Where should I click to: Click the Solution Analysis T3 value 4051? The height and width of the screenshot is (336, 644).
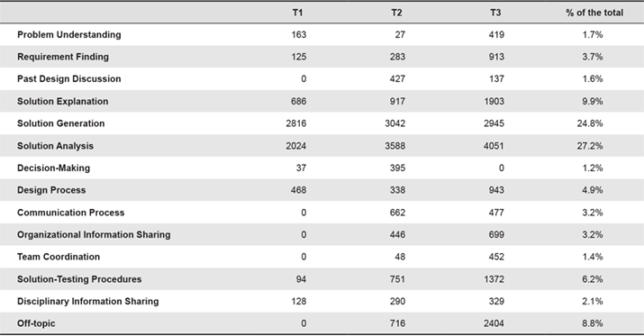point(494,146)
